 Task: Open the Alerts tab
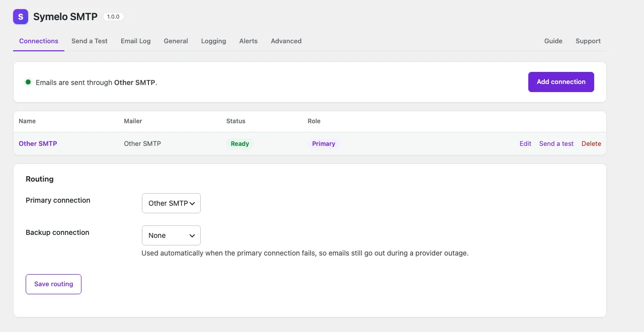(249, 41)
